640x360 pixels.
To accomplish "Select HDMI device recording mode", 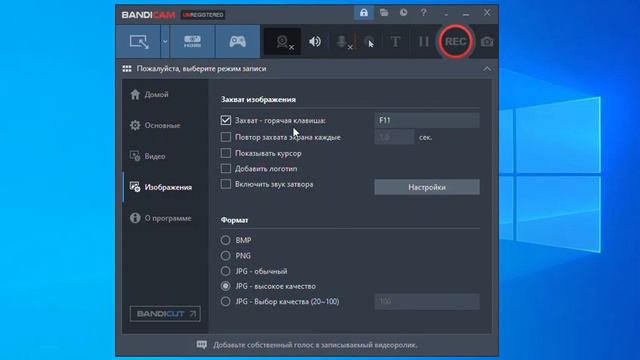I will 192,42.
